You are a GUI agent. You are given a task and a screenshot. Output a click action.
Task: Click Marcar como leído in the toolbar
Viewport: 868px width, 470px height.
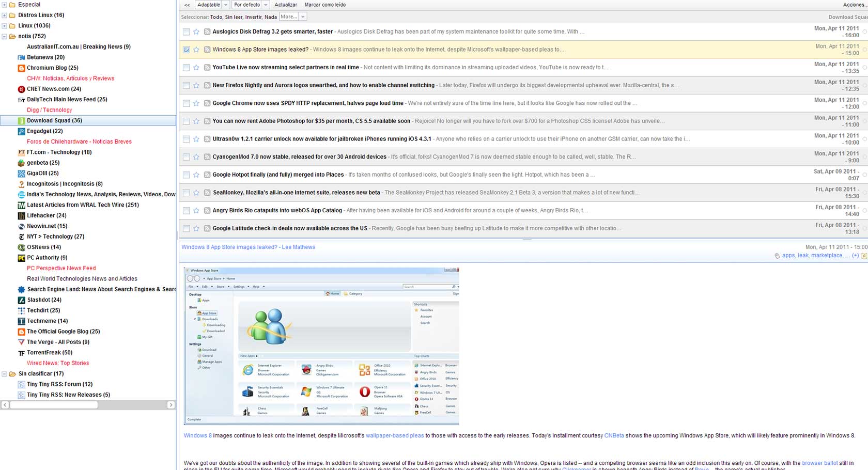tap(325, 5)
